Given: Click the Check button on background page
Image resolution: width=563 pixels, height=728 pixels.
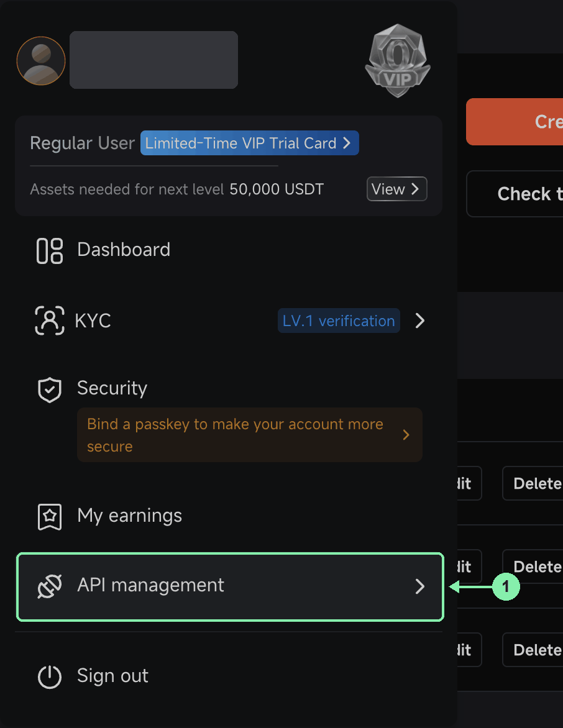Looking at the screenshot, I should pyautogui.click(x=515, y=194).
